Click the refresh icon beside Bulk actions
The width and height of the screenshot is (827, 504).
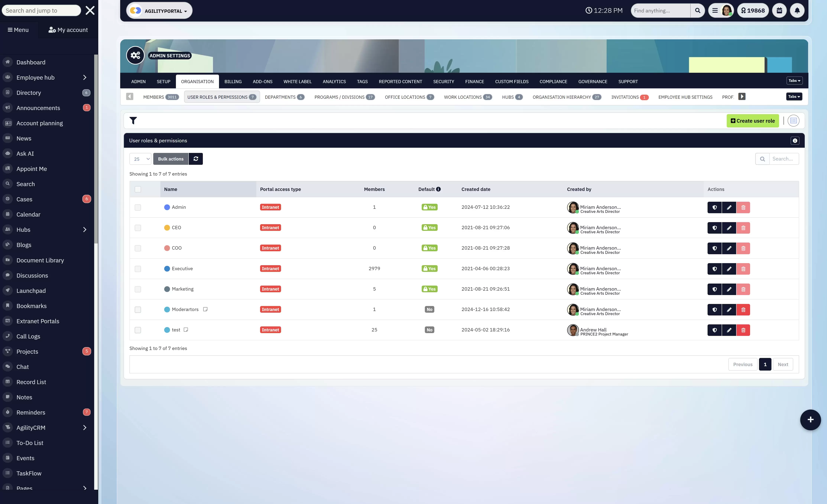click(x=196, y=159)
